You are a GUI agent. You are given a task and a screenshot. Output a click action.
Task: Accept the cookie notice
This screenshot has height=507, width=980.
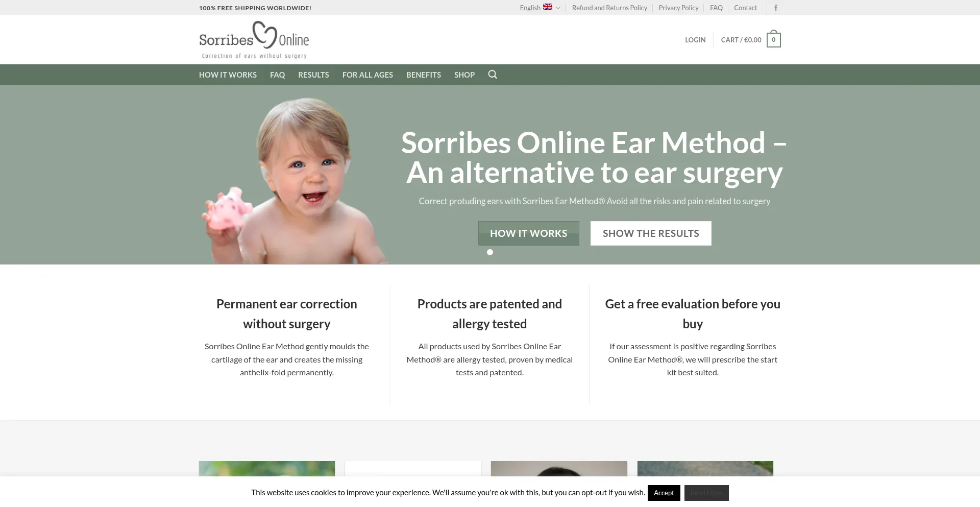click(x=664, y=493)
